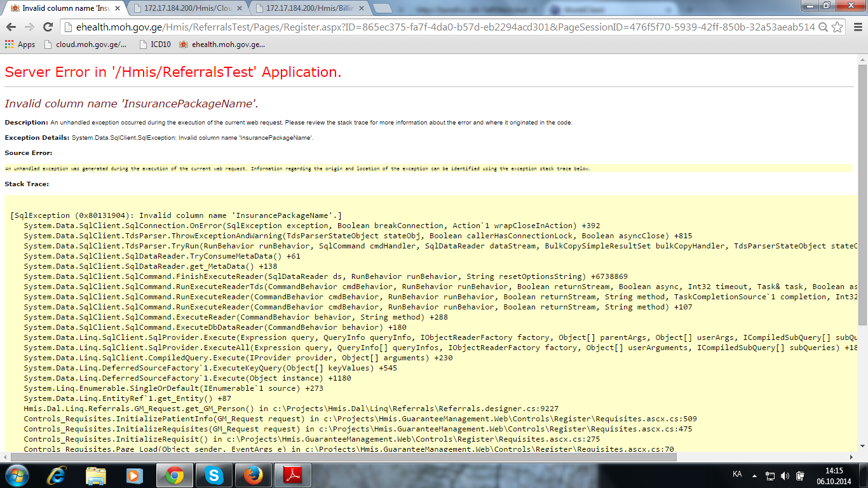Close the 'Invalid column name' tab
Viewport: 868px width, 488px height.
[117, 8]
